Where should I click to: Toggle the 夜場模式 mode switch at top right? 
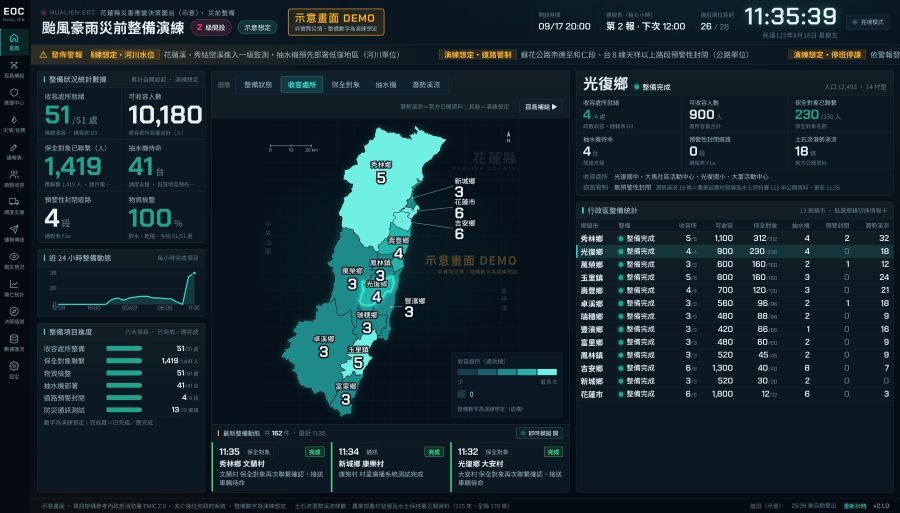click(x=868, y=22)
